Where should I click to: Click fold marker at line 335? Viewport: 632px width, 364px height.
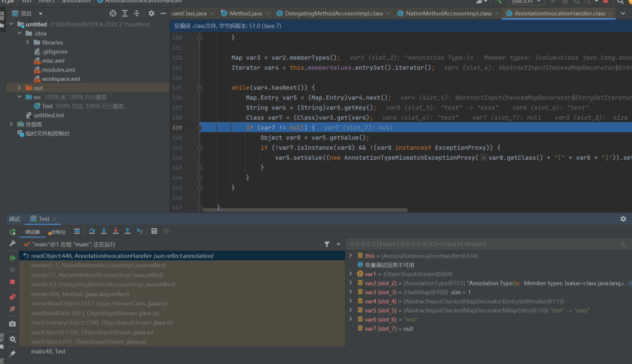click(x=200, y=87)
